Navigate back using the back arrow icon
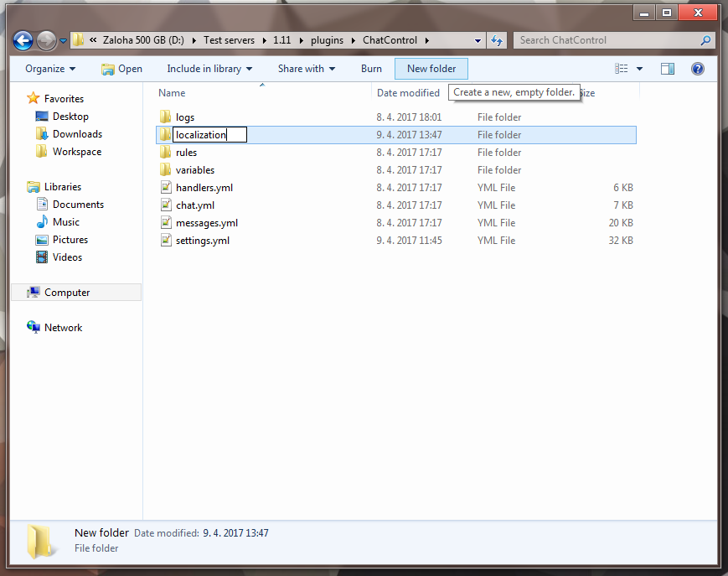The width and height of the screenshot is (728, 576). pyautogui.click(x=24, y=39)
